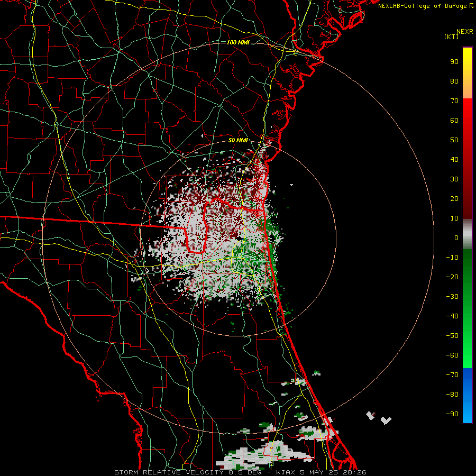Click the positive 70 value on the legend

click(x=454, y=101)
